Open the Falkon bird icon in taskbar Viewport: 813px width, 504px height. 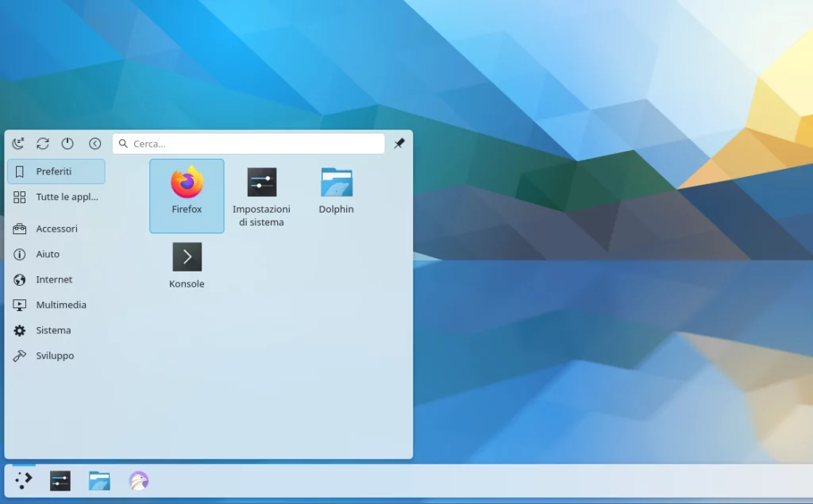(x=139, y=481)
